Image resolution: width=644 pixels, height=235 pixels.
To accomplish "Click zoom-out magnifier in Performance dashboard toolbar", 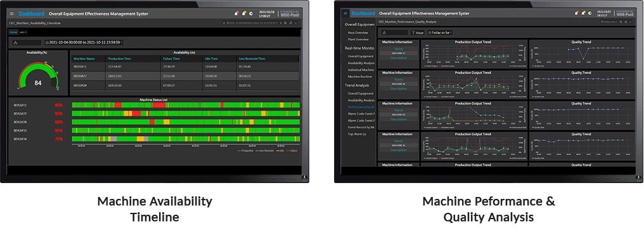I will [621, 22].
